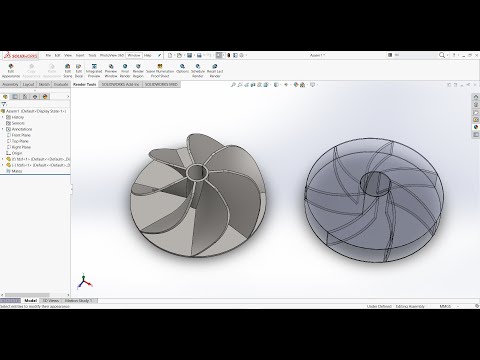The height and width of the screenshot is (360, 480).
Task: Click the Apply Scene heads-up icon
Action: tap(303, 85)
